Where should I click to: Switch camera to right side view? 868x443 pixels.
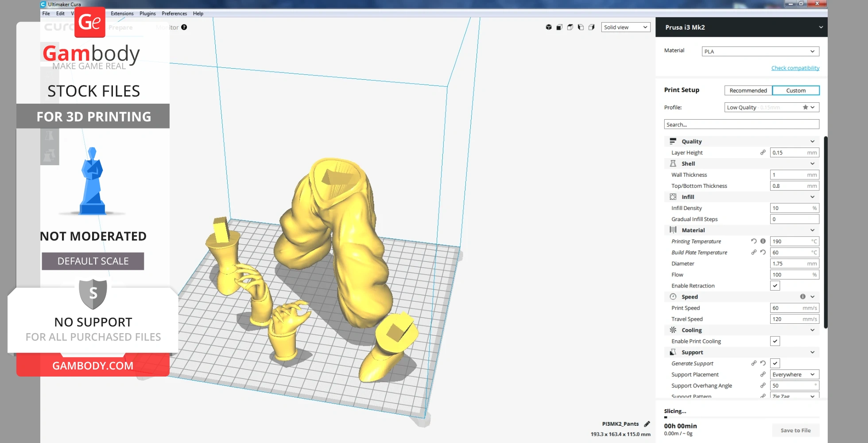[591, 27]
